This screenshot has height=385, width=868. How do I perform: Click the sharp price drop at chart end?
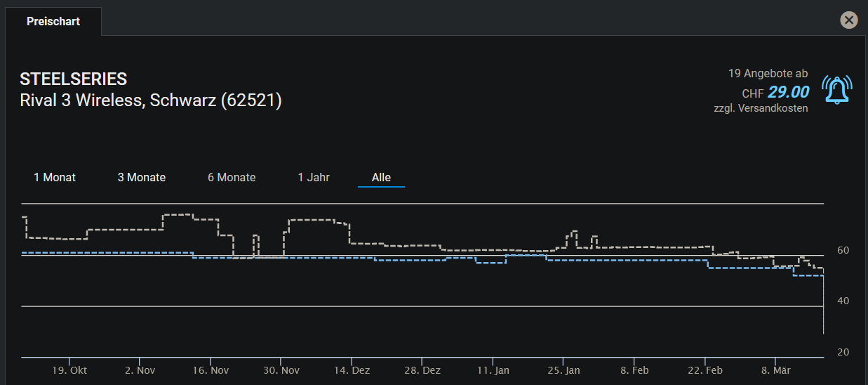[x=823, y=309]
